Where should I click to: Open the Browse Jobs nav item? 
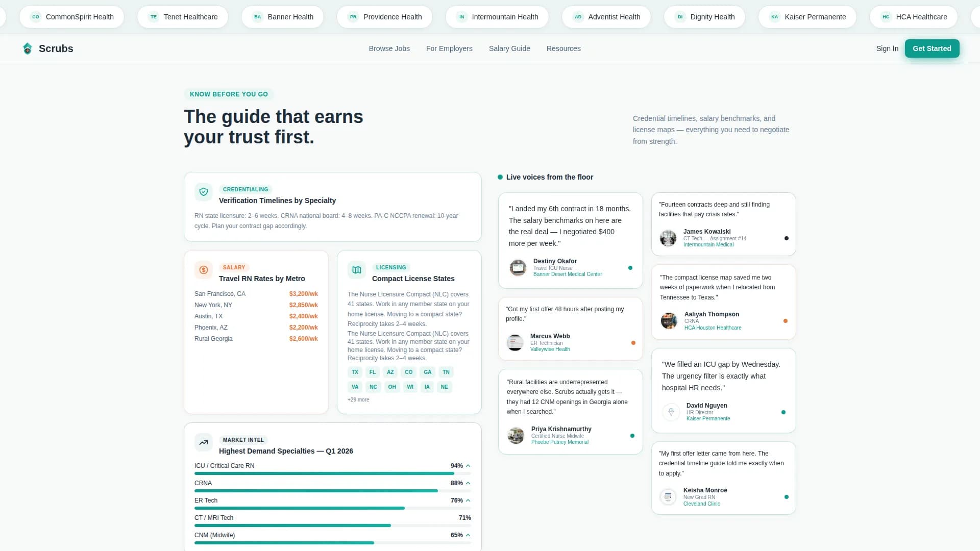click(x=389, y=48)
